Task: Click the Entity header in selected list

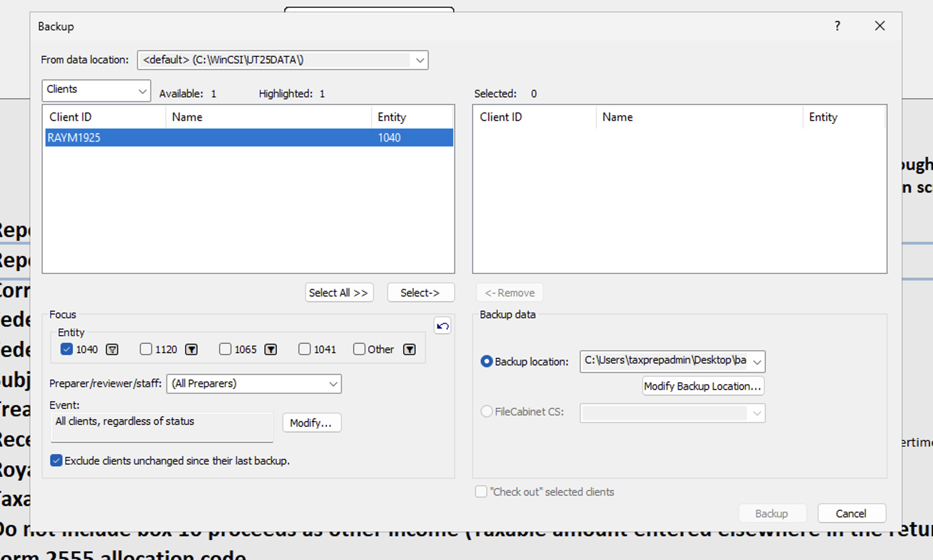Action: point(844,117)
